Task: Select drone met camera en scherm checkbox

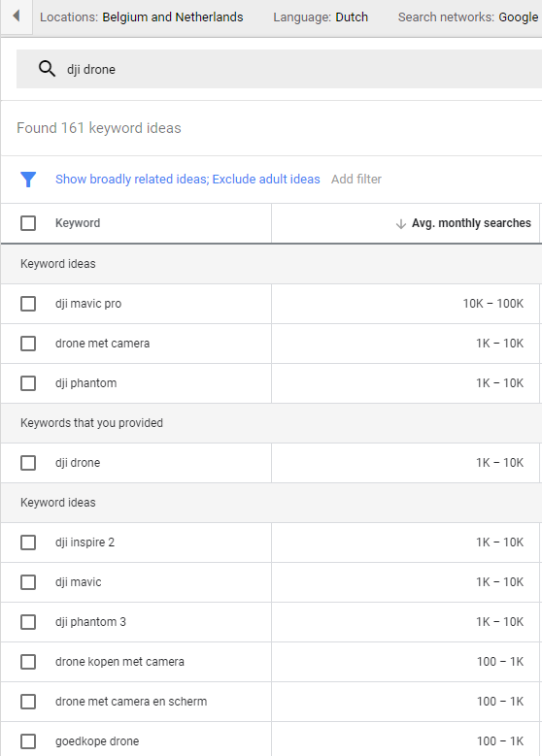Action: coord(28,702)
